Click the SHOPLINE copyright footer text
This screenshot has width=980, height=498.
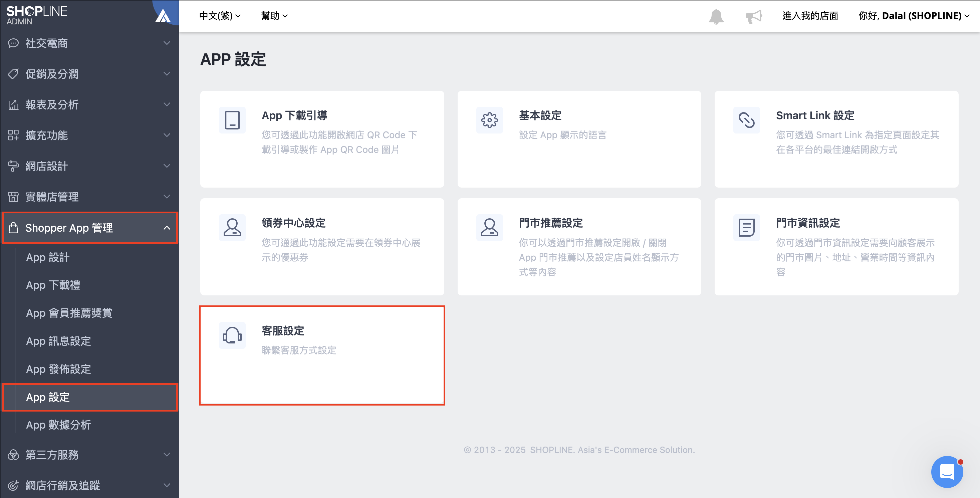[579, 450]
